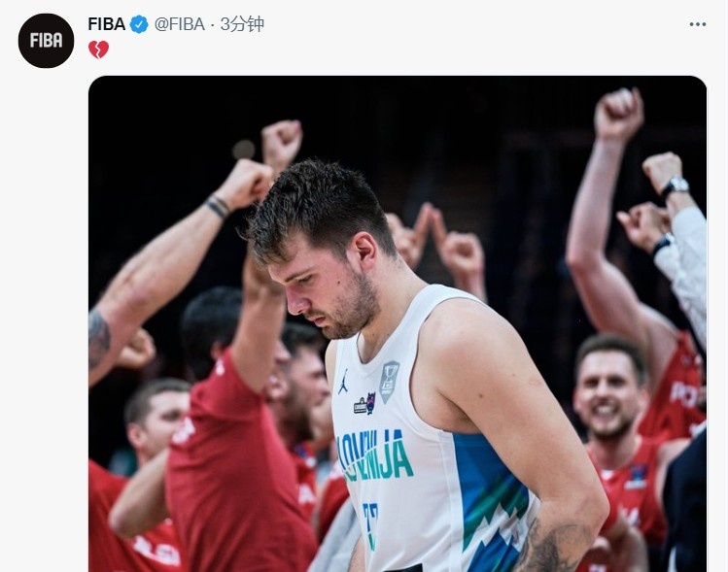Click the green SLOVENIJA lettering on the jersey
This screenshot has width=728, height=572.
[x=375, y=455]
